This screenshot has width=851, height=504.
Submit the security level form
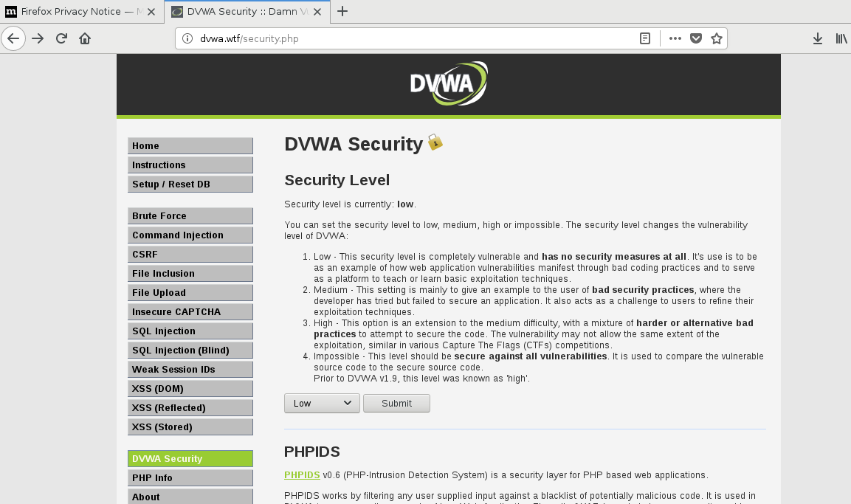[x=397, y=403]
